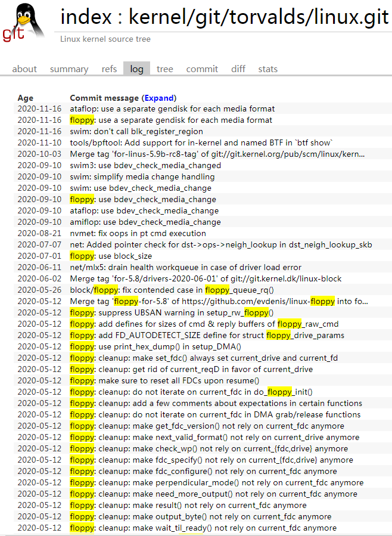Go to the diff tab
Viewport: 392px width, 536px height.
pos(238,69)
